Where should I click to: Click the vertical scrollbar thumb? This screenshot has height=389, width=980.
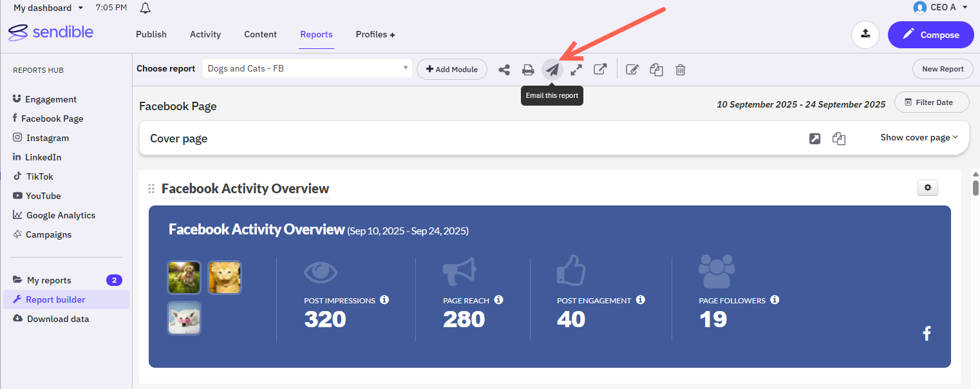pos(975,187)
